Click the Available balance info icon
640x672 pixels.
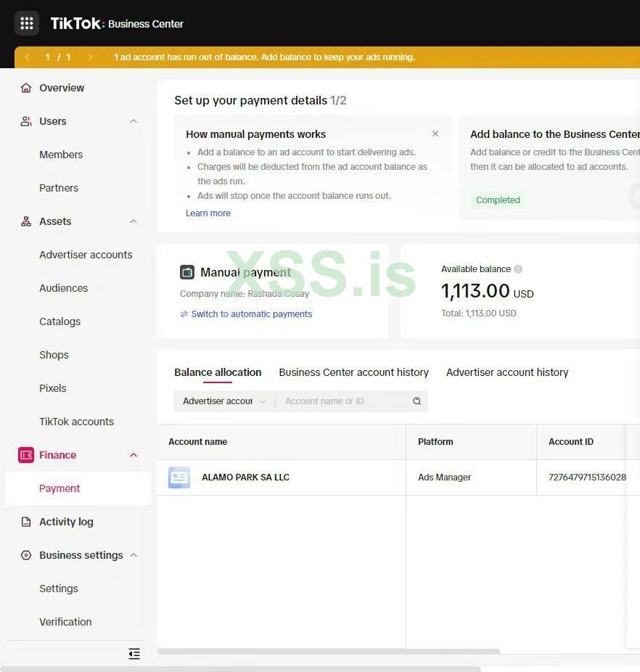(x=518, y=269)
